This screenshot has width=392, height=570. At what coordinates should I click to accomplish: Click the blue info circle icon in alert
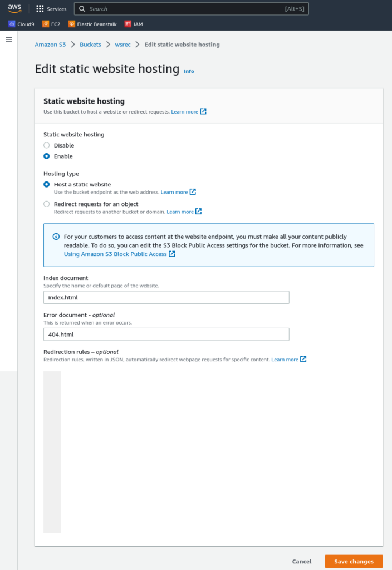click(x=56, y=237)
